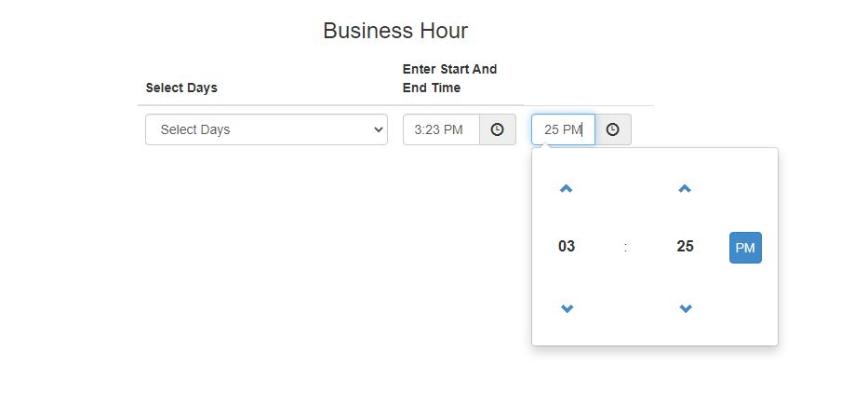
Task: Focus the end time field showing 25 PM
Action: pos(563,129)
